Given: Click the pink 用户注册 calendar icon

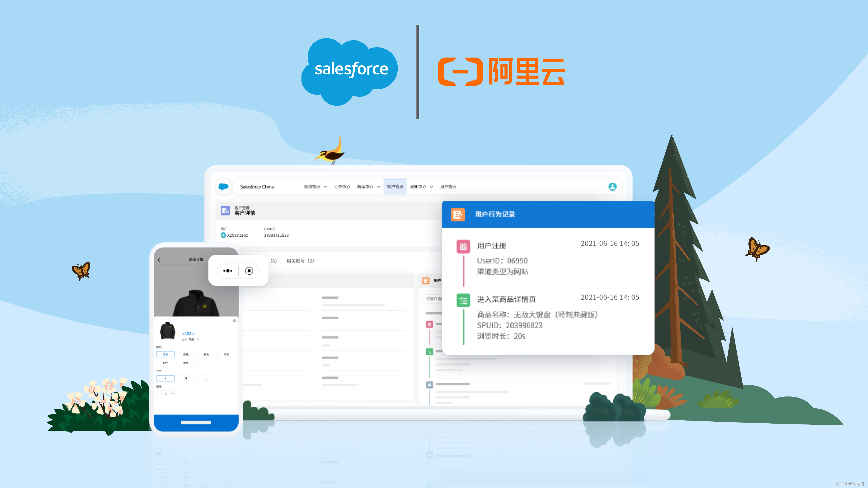Looking at the screenshot, I should [463, 247].
